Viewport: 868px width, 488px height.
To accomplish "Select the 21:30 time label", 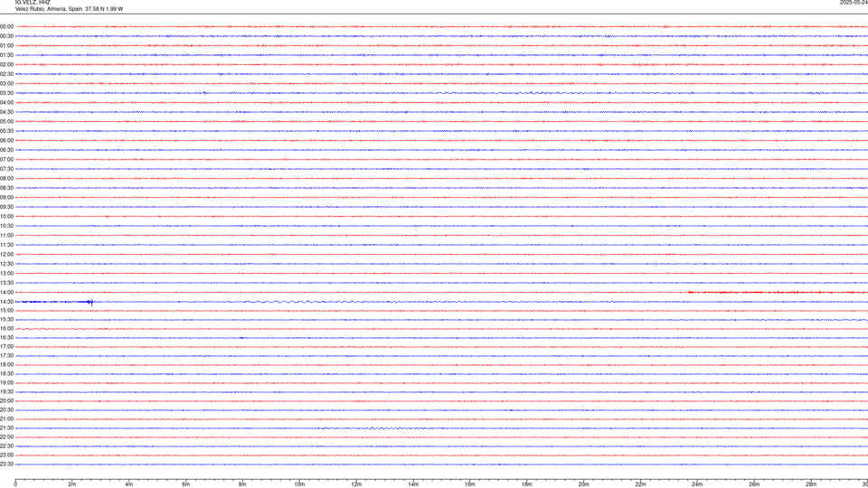I will 6,428.
